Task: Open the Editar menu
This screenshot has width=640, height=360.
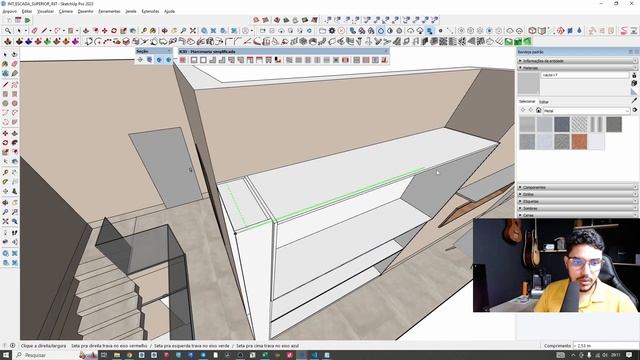Action: pyautogui.click(x=27, y=11)
